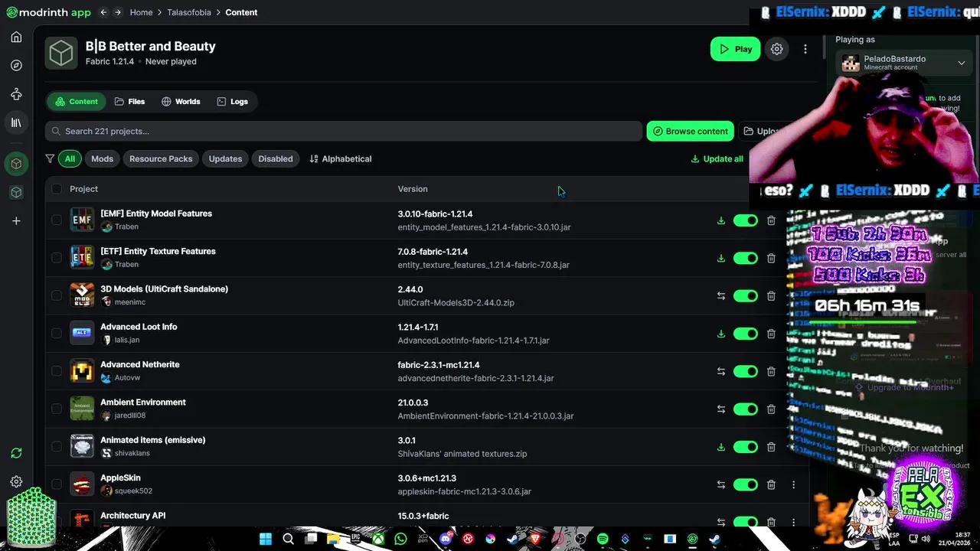Disable the EMF Entity Model Features mod
The image size is (980, 551).
click(x=745, y=220)
